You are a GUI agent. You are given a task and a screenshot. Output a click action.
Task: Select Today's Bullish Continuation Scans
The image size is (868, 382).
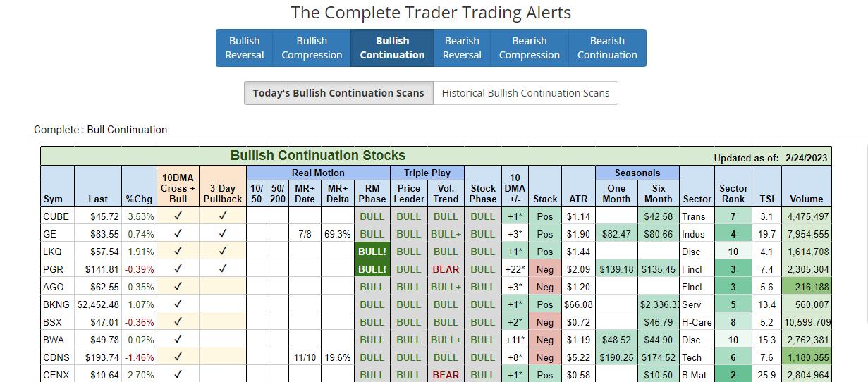coord(338,93)
